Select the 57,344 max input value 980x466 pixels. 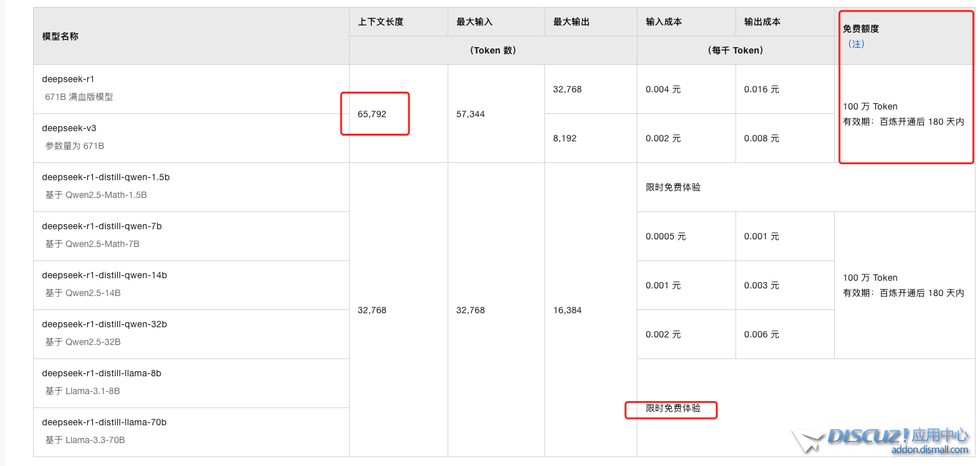471,114
